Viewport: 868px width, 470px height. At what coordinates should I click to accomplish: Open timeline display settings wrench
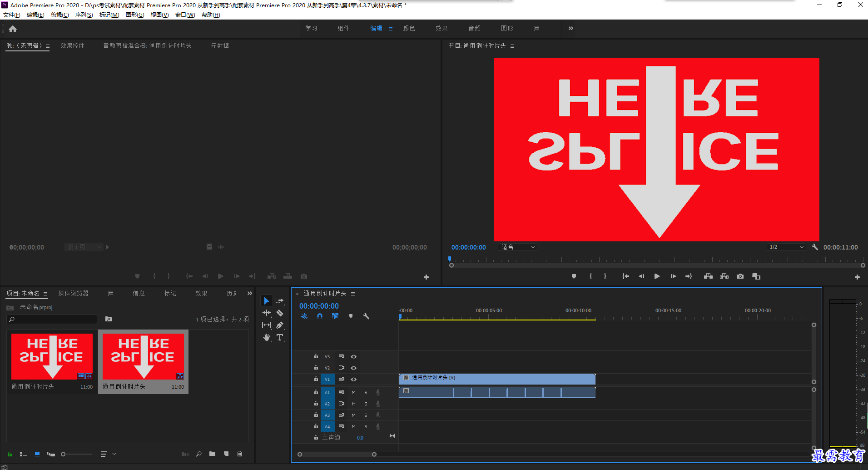(366, 316)
